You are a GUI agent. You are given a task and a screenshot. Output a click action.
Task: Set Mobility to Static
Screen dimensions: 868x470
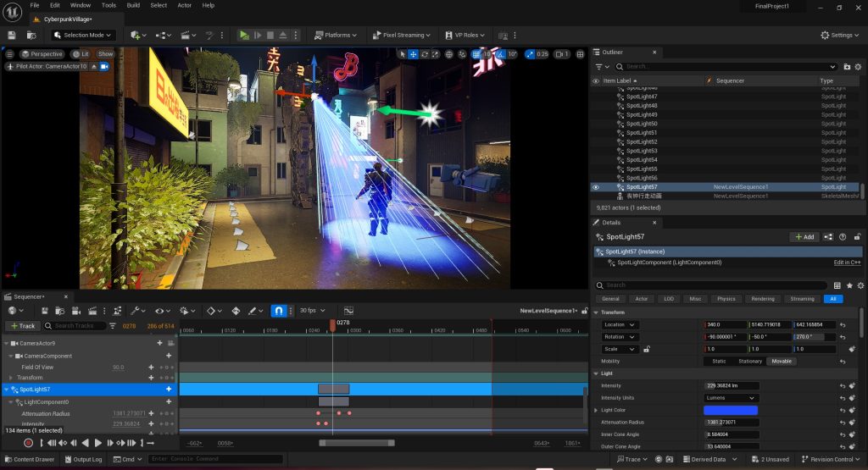tap(719, 361)
